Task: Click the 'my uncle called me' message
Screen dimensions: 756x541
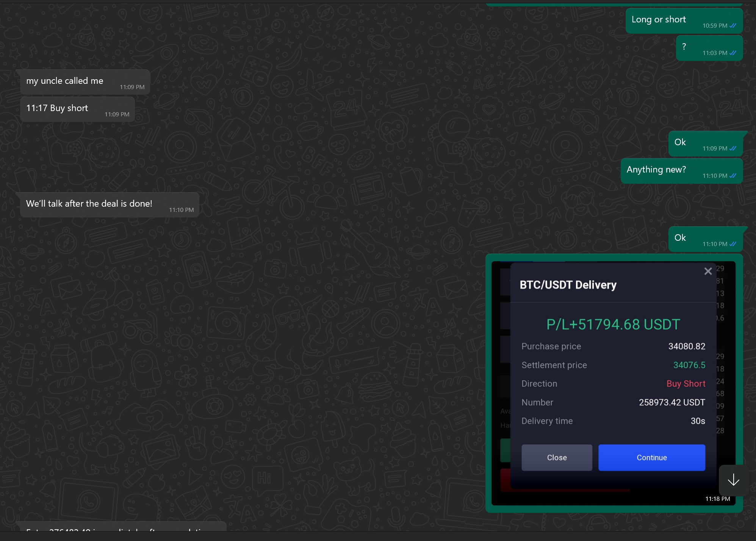Action: (65, 81)
